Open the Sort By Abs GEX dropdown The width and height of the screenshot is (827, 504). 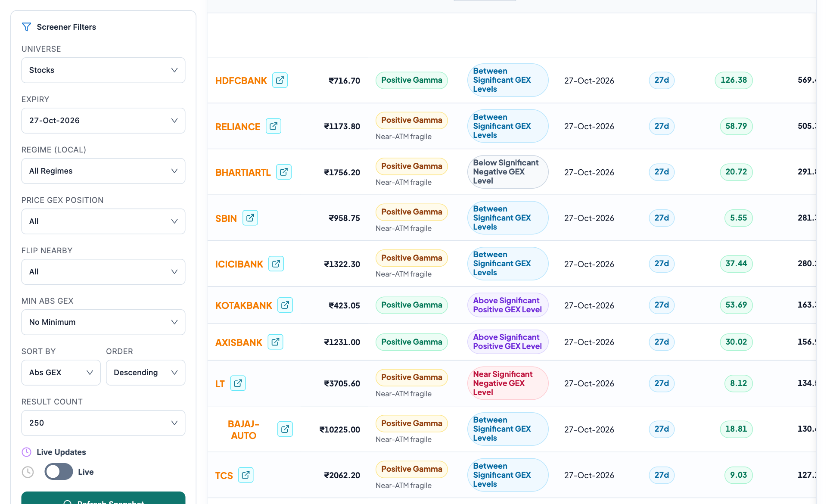coord(61,373)
